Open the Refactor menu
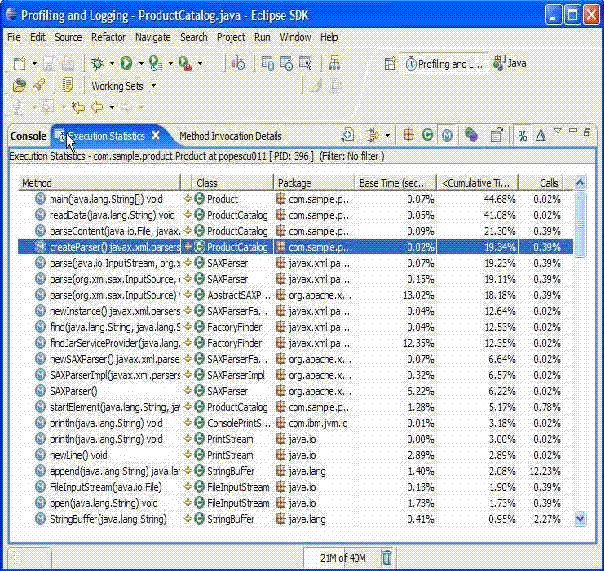 pyautogui.click(x=108, y=37)
